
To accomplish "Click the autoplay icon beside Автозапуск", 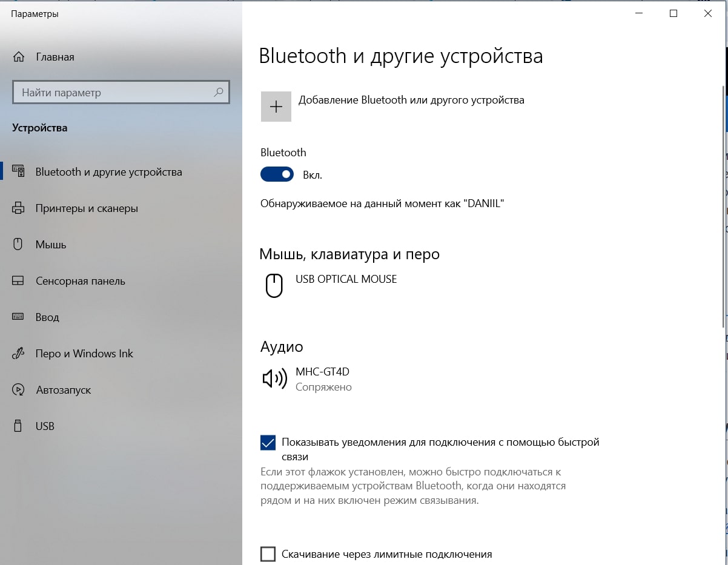I will [18, 390].
